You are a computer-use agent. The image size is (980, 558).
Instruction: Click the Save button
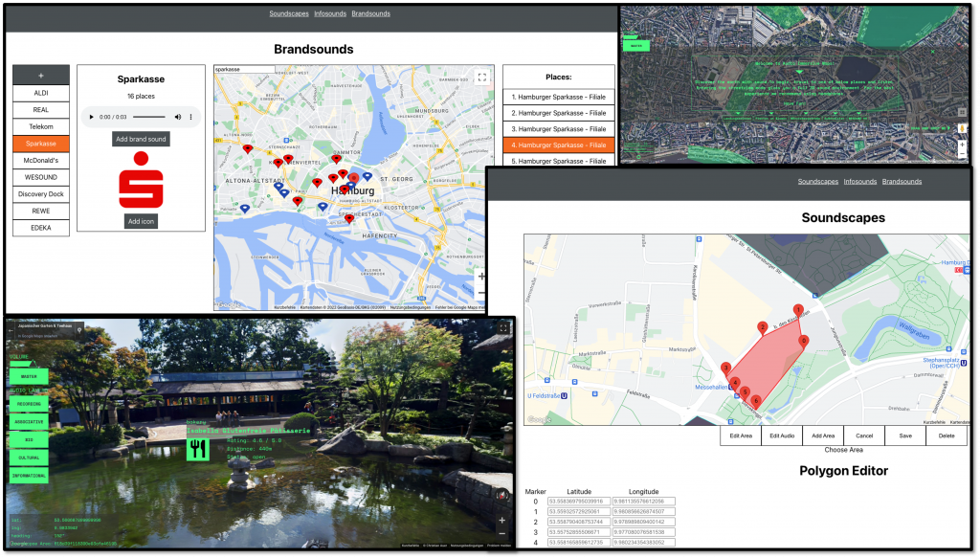click(905, 435)
